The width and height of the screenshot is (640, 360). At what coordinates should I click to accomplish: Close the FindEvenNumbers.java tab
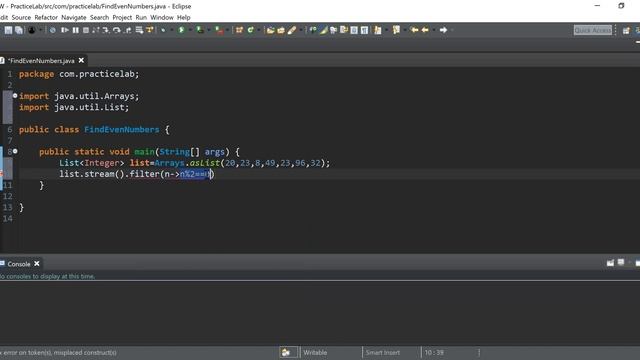pyautogui.click(x=81, y=60)
